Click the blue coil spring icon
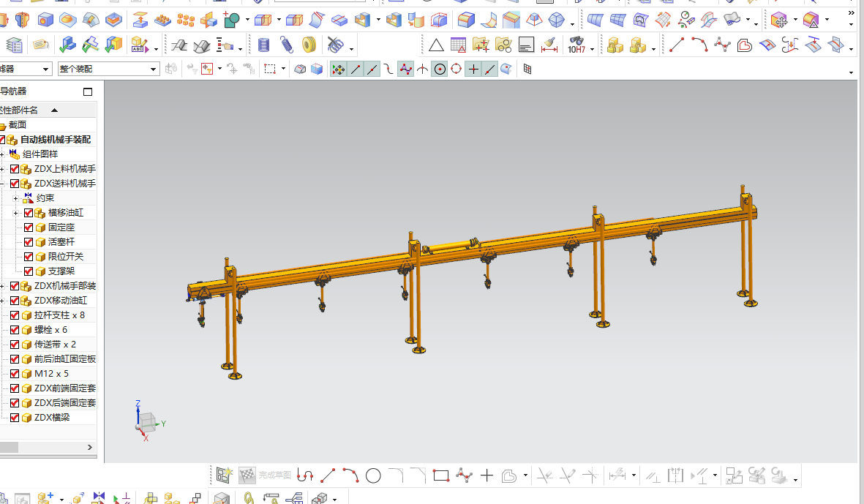 click(264, 45)
